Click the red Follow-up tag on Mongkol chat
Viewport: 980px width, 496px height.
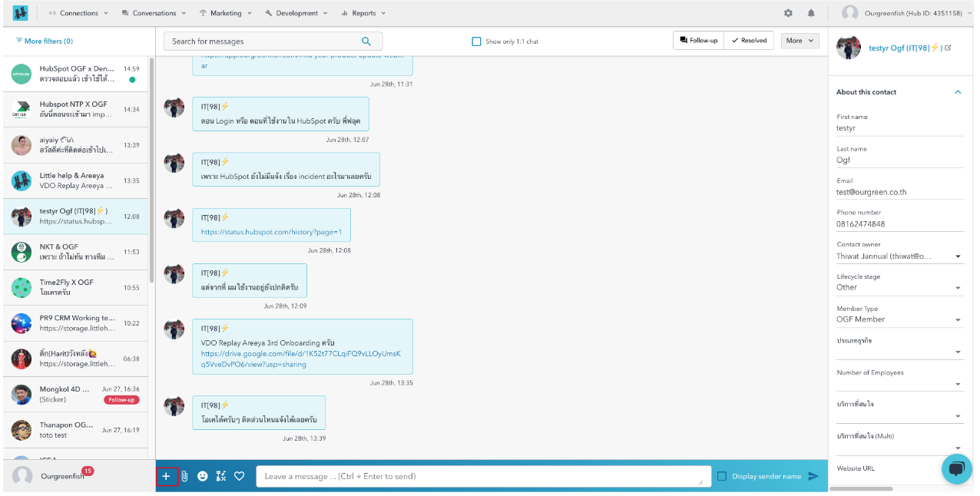(x=121, y=400)
